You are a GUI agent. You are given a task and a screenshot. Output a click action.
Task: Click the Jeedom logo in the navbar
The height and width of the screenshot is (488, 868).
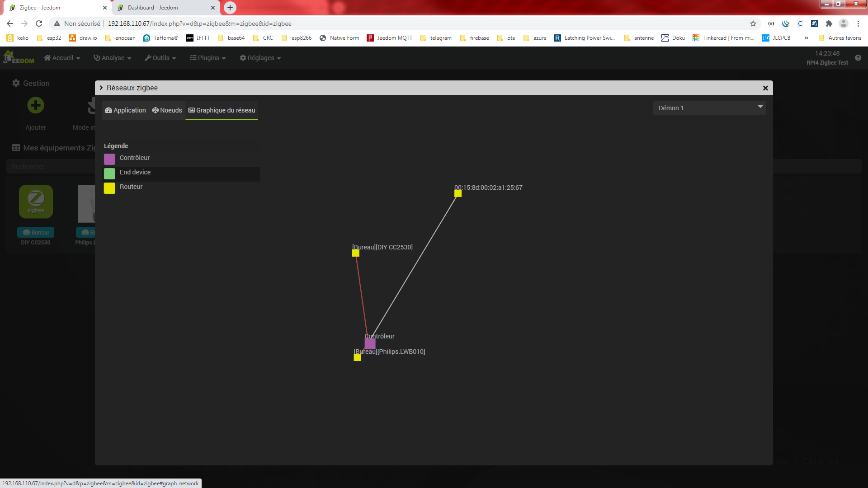pos(19,58)
